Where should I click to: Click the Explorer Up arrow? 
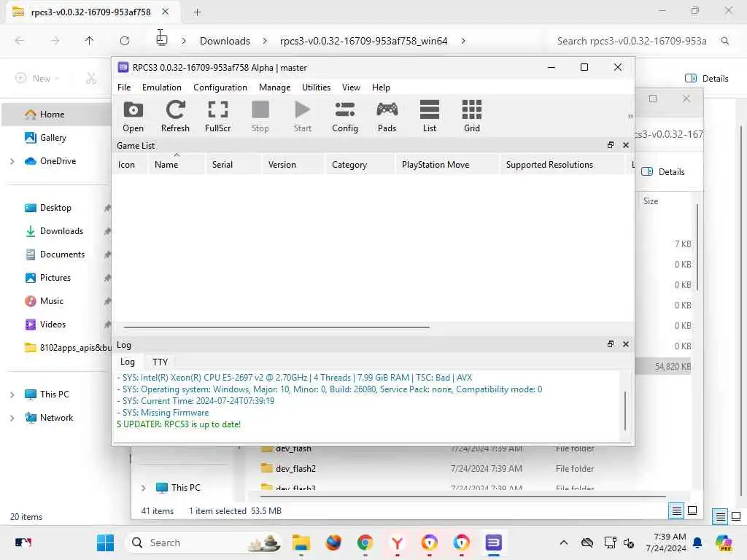(89, 41)
